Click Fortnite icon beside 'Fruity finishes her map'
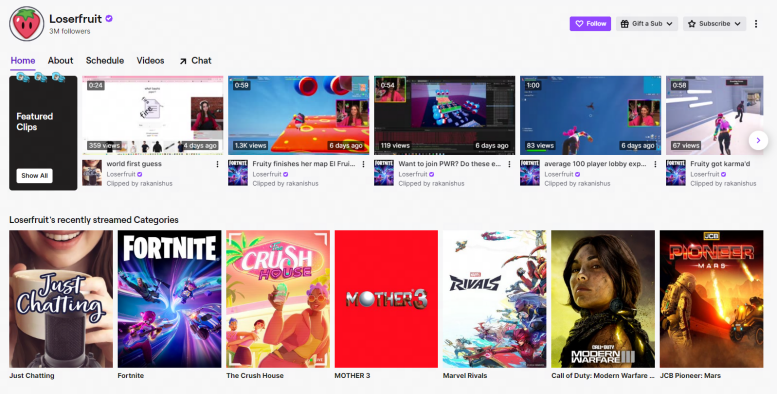This screenshot has width=777, height=394. 238,172
